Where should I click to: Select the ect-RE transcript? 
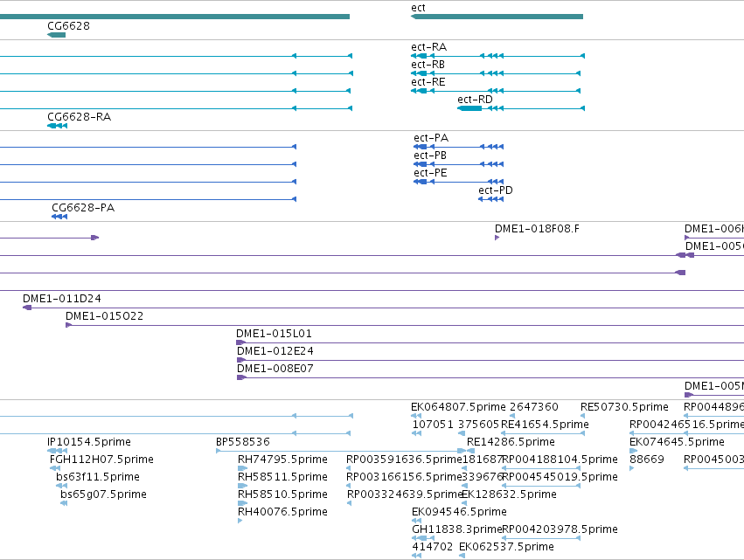496,91
